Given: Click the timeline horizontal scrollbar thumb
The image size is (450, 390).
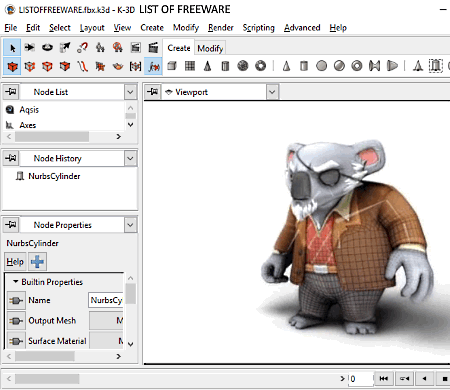Looking at the screenshot, I should [47, 379].
